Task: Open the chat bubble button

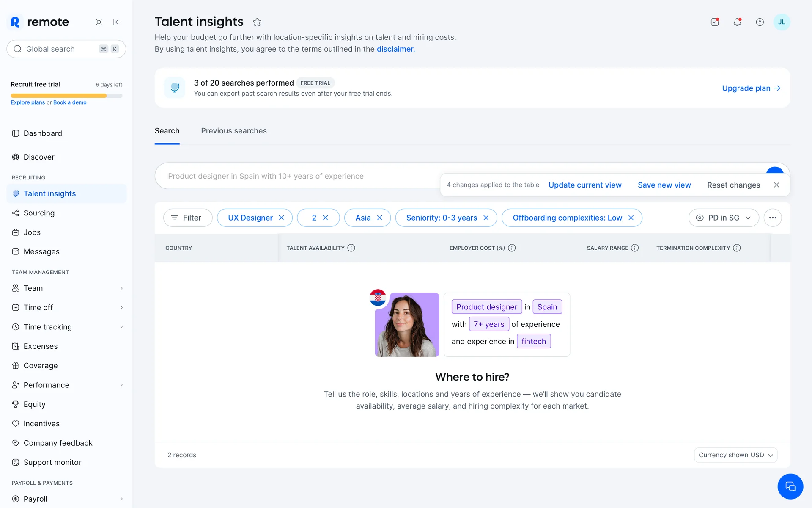Action: tap(790, 486)
